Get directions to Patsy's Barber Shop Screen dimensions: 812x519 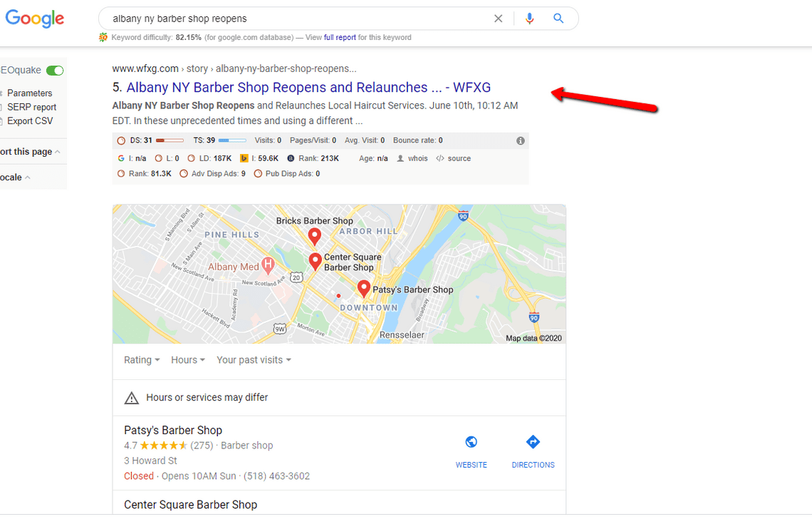[x=533, y=442]
